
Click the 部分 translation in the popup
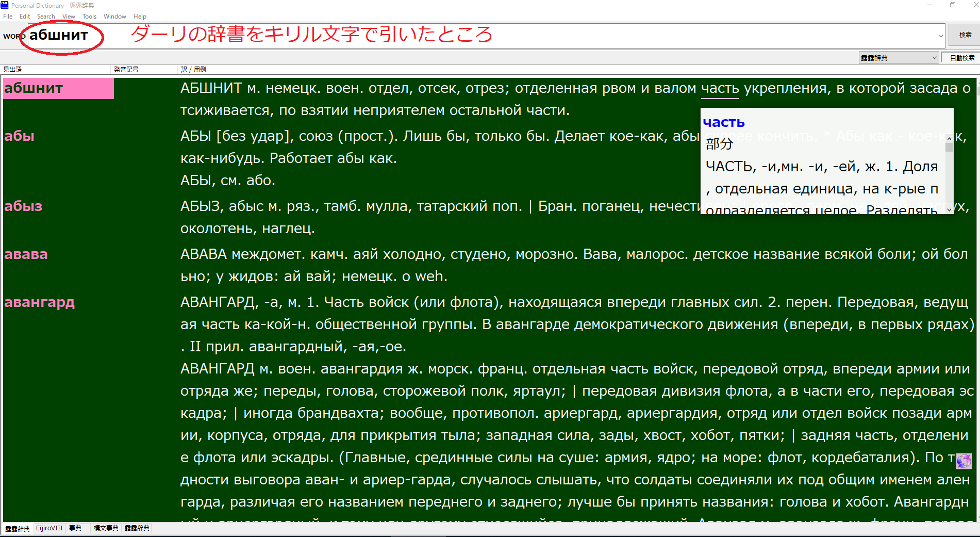[x=719, y=144]
